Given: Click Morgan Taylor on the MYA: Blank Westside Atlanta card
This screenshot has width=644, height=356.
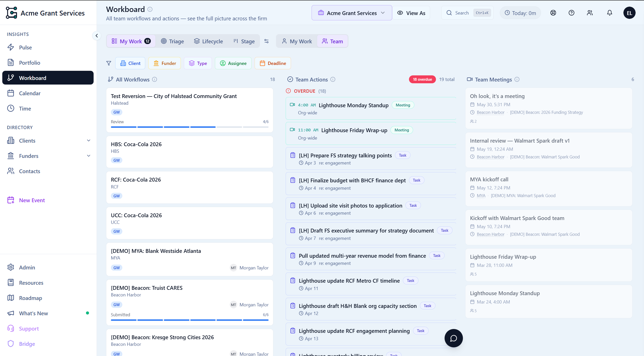Looking at the screenshot, I should [249, 268].
